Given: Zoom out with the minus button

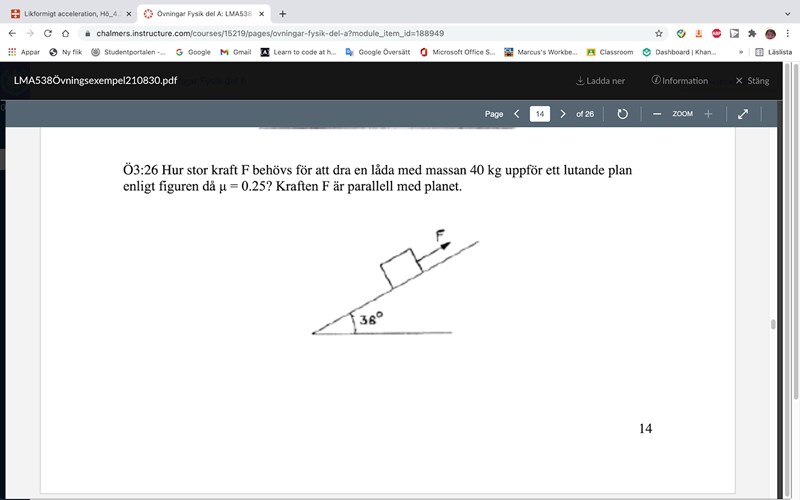Looking at the screenshot, I should click(x=657, y=114).
